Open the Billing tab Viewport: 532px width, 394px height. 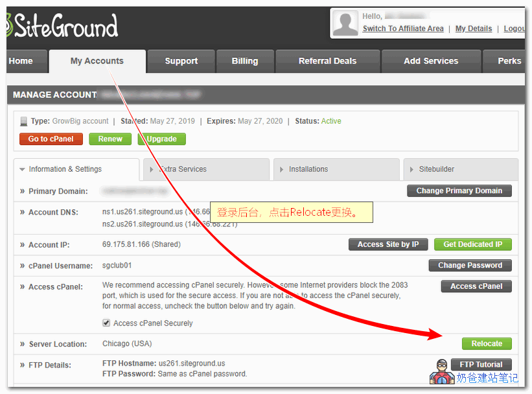coord(245,61)
